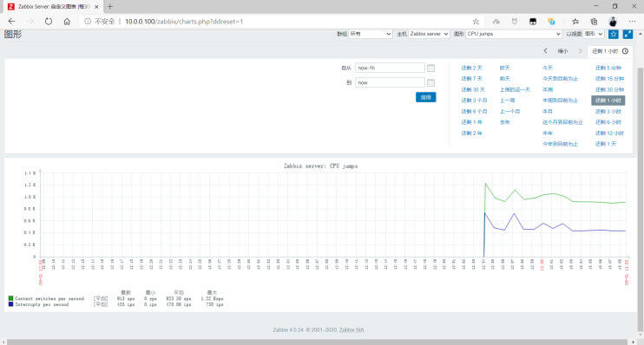Select the 本周到目前为止 link
Screen dimensions: 644x345
coord(560,100)
